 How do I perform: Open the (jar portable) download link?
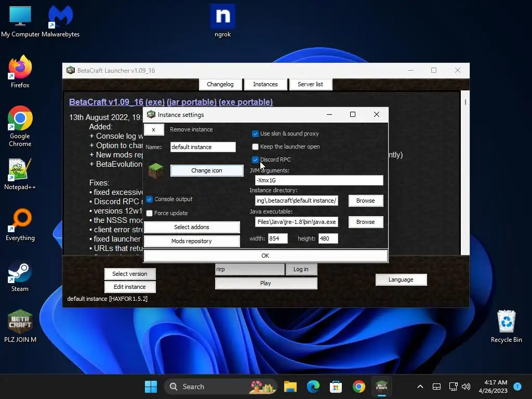point(192,102)
